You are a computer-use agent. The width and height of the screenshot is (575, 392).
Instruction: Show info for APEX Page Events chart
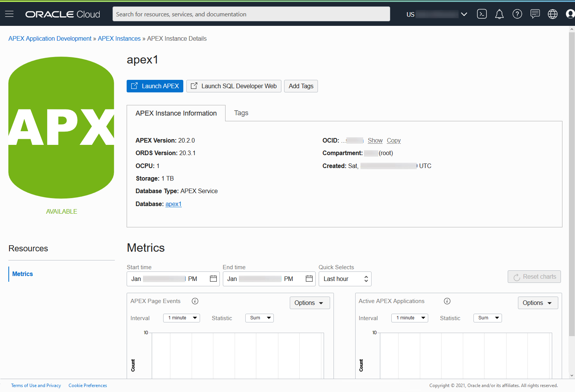(195, 301)
